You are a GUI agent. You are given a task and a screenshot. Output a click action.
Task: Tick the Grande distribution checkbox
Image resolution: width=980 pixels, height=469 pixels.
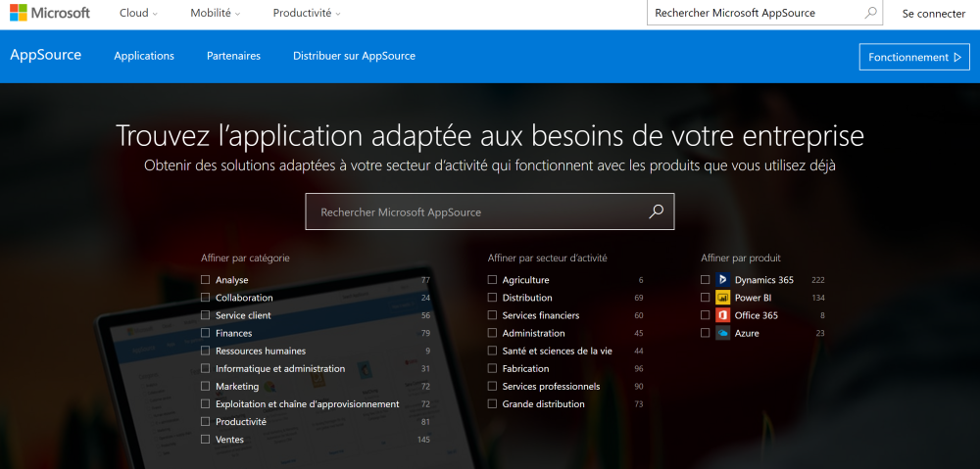point(492,404)
